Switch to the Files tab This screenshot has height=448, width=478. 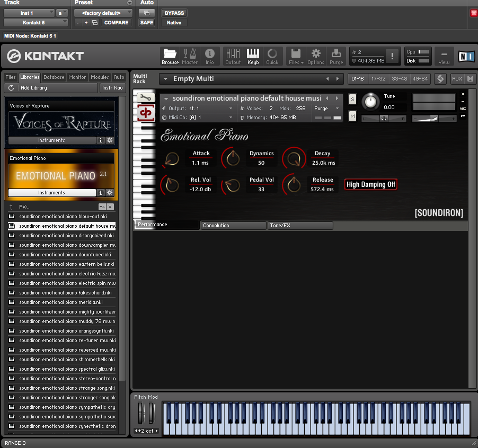click(x=11, y=77)
